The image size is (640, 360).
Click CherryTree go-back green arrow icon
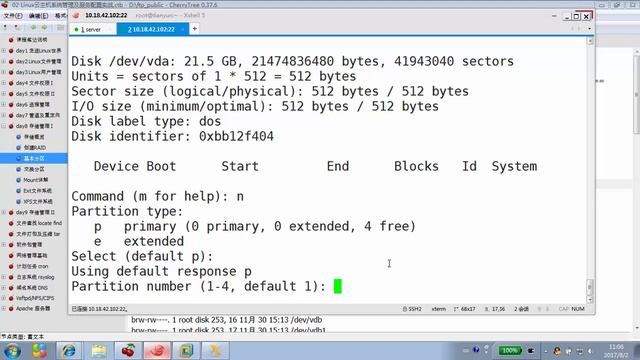[x=33, y=27]
